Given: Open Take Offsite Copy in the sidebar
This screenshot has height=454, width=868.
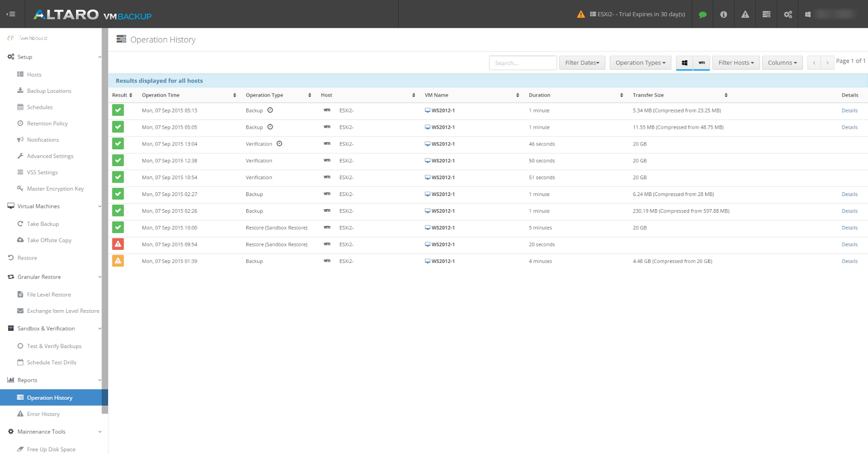Looking at the screenshot, I should (x=49, y=241).
